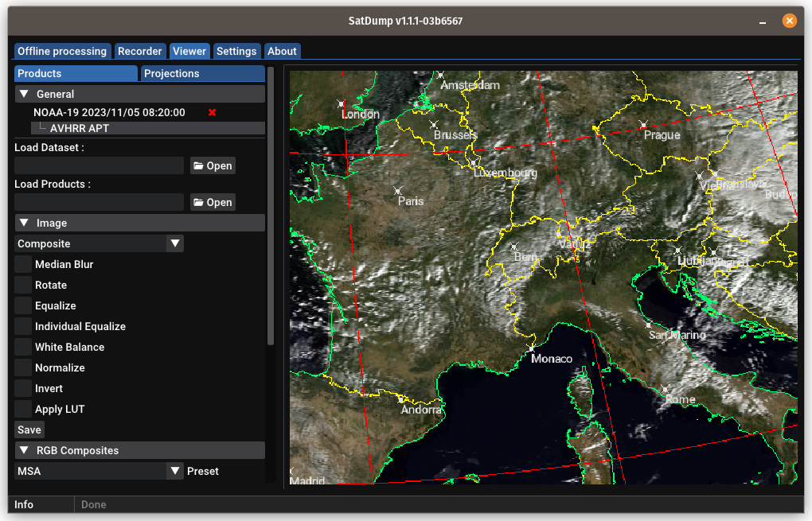
Task: Select the Products panel tab
Action: coord(76,73)
